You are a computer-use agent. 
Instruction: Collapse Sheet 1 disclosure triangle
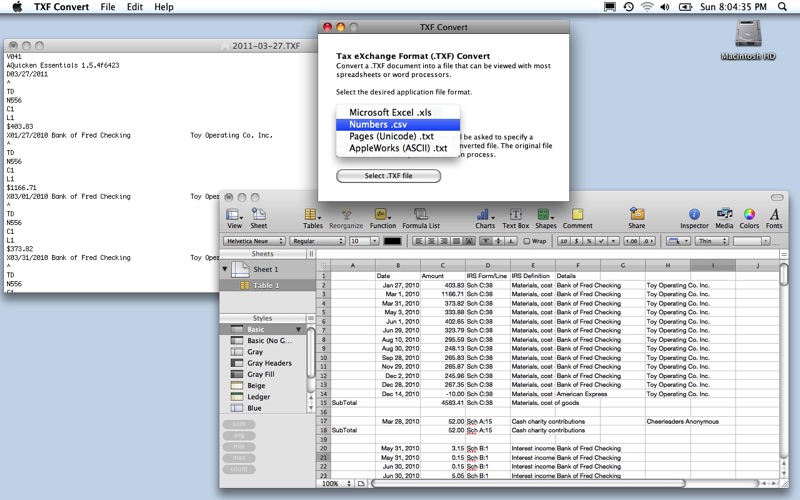(x=224, y=268)
